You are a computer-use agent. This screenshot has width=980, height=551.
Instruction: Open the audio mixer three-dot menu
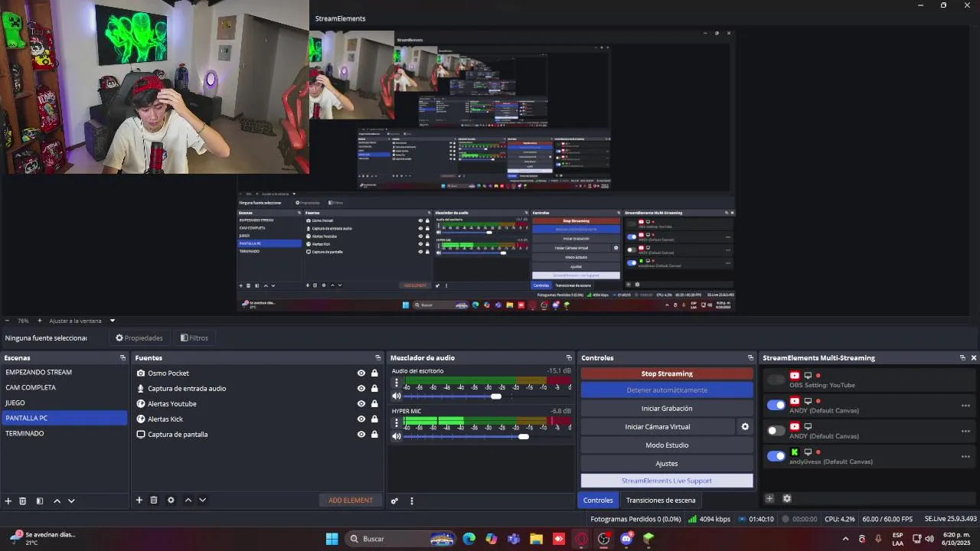tap(412, 501)
